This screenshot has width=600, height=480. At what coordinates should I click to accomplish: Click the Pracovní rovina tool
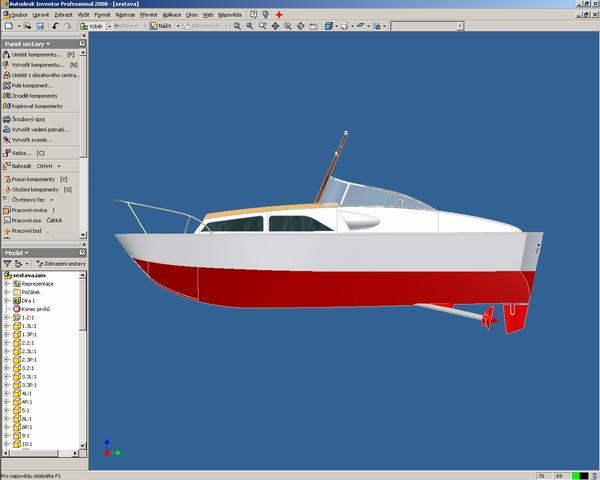(32, 210)
